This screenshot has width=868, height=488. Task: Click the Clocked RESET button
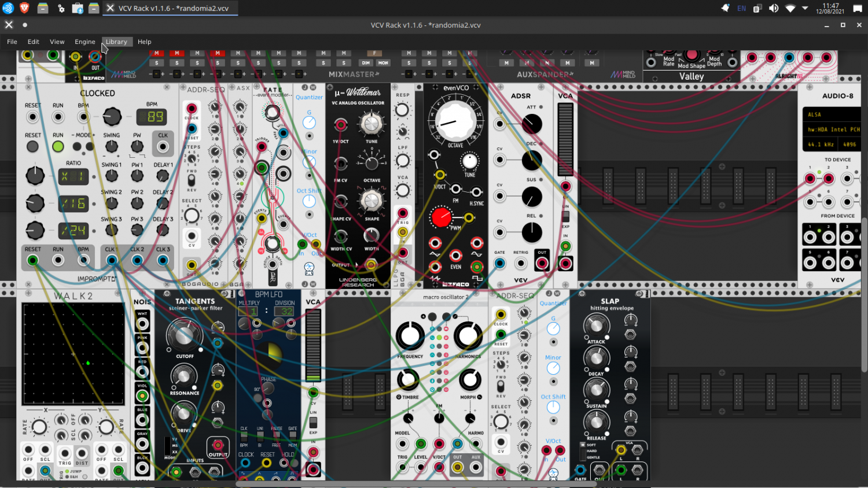click(32, 146)
